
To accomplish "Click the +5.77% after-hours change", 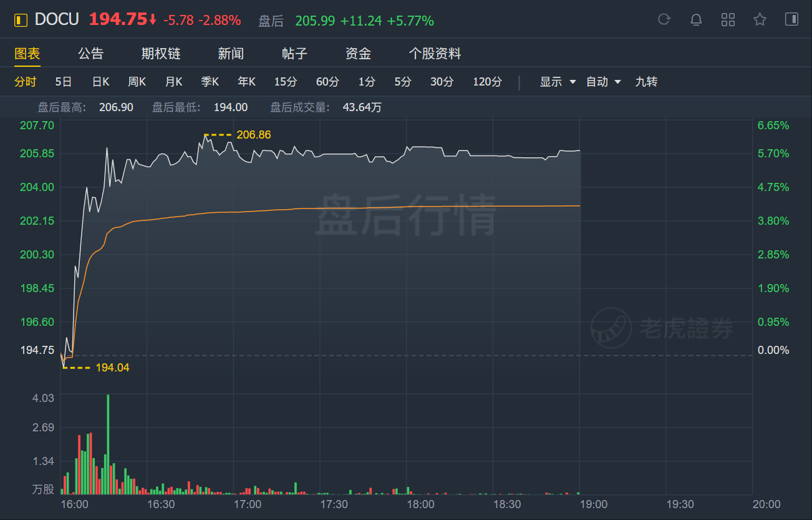I will click(x=410, y=21).
